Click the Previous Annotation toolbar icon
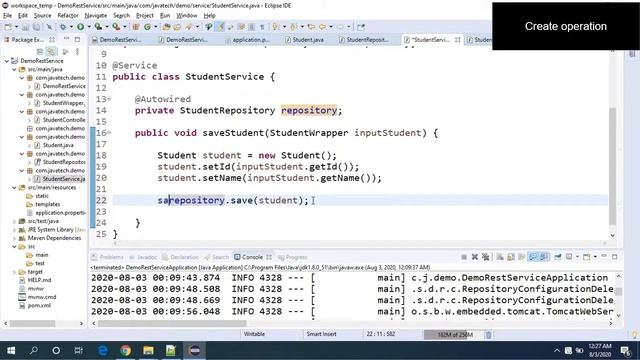Screen dimensions: 640x360 (x=293, y=27)
